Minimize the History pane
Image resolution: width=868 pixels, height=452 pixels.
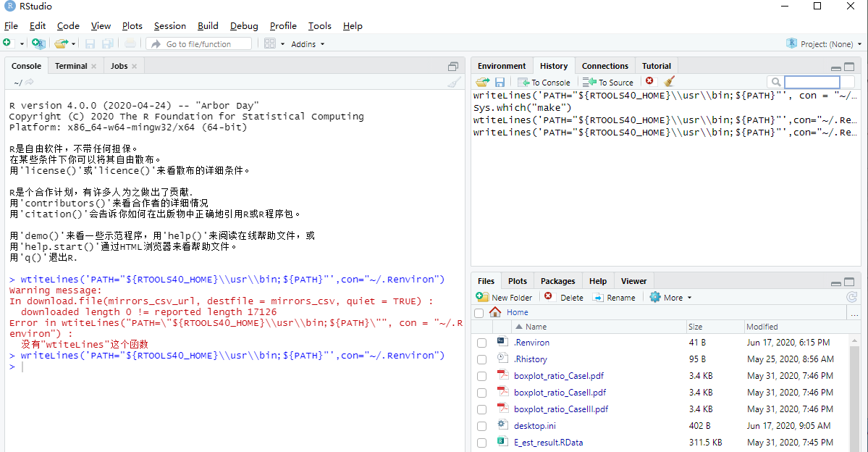[x=836, y=67]
